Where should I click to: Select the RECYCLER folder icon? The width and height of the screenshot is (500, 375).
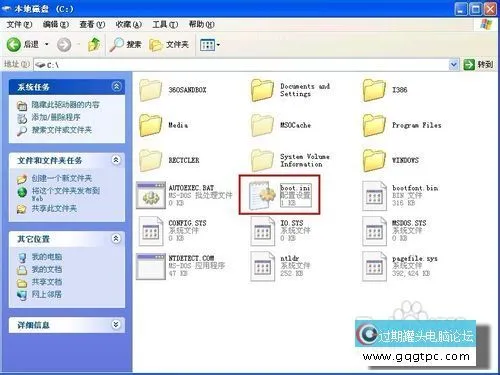click(x=150, y=160)
